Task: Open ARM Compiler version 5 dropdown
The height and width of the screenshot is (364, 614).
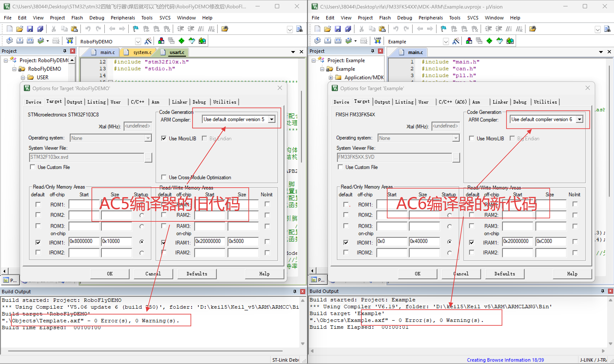Action: point(272,119)
